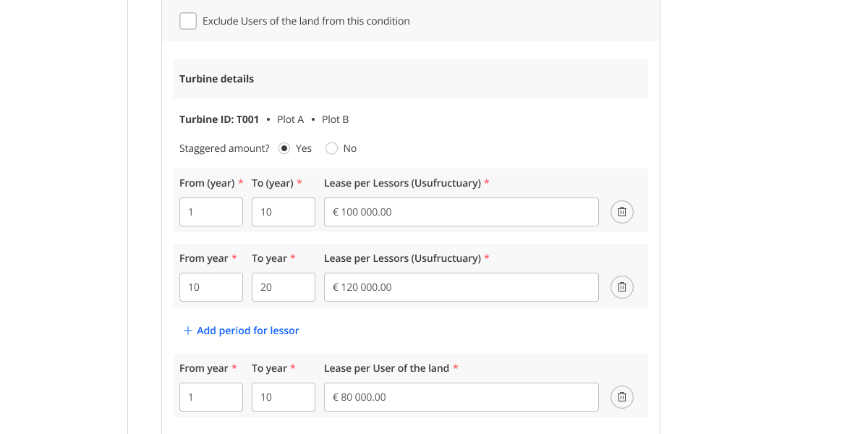Click the To year field showing 20
The image size is (868, 434).
pyautogui.click(x=283, y=287)
